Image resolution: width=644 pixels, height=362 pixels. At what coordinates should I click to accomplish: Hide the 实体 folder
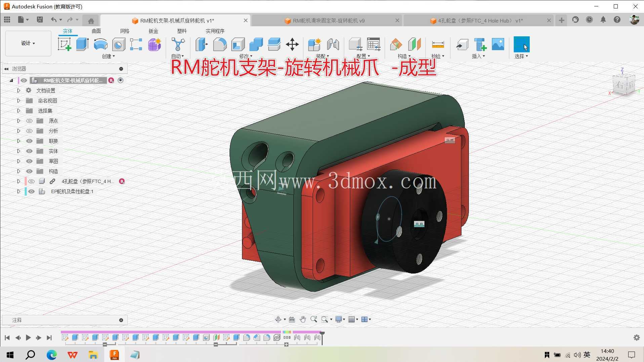click(x=29, y=151)
